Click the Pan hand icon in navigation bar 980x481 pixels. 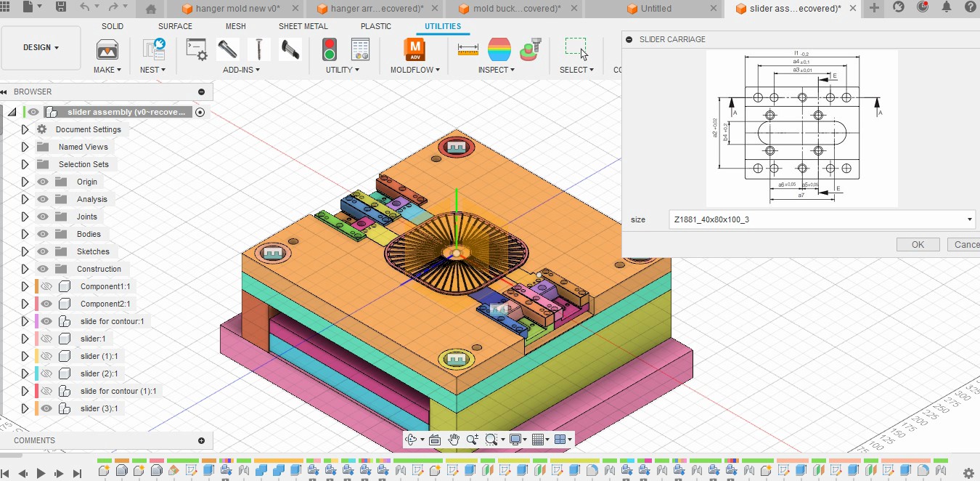coord(454,439)
